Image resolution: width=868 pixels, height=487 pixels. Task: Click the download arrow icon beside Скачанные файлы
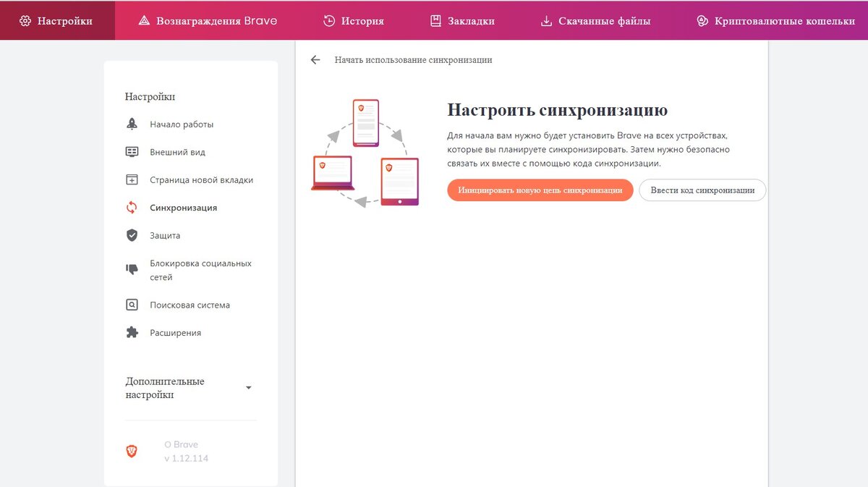546,21
